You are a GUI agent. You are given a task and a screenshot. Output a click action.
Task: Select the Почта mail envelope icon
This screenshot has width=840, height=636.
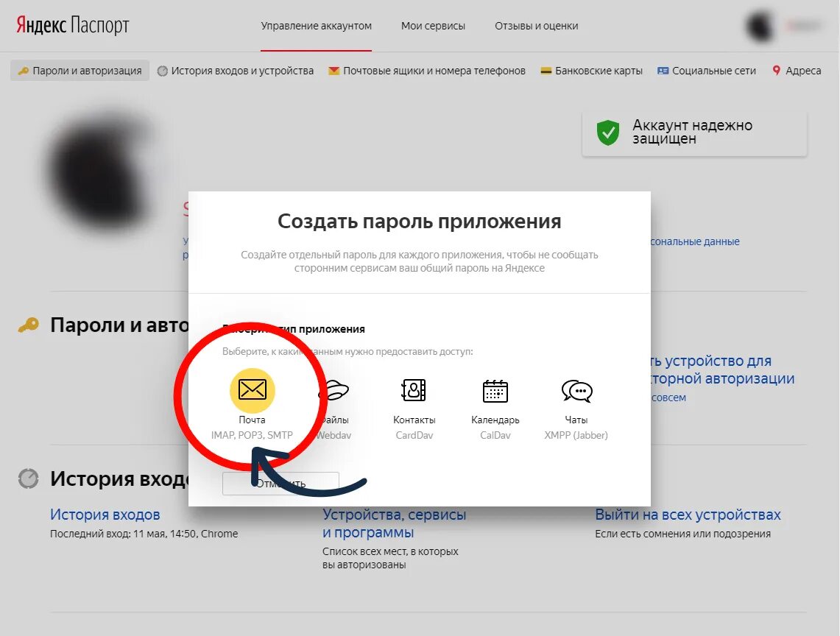pyautogui.click(x=253, y=390)
